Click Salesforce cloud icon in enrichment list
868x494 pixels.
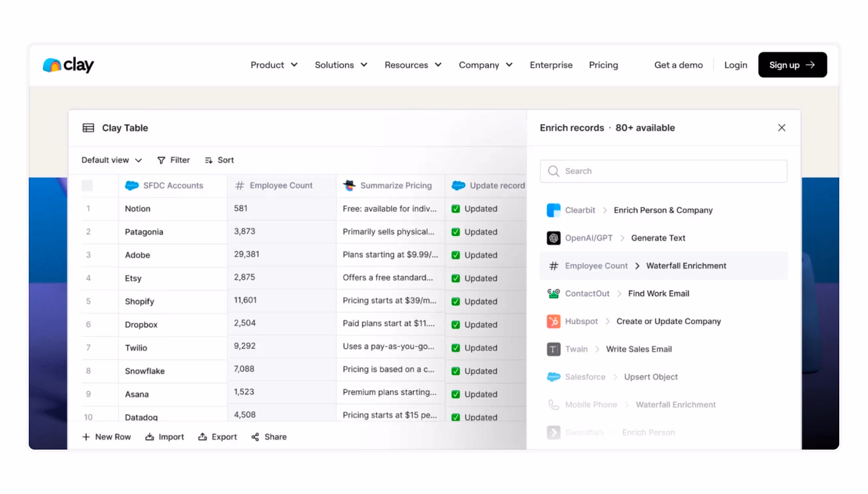coord(554,377)
